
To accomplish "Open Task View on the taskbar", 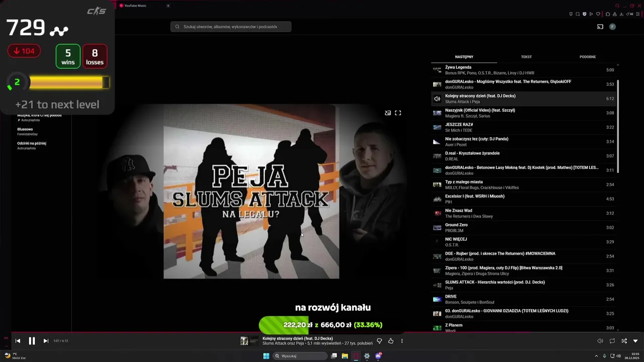I will pos(334,356).
